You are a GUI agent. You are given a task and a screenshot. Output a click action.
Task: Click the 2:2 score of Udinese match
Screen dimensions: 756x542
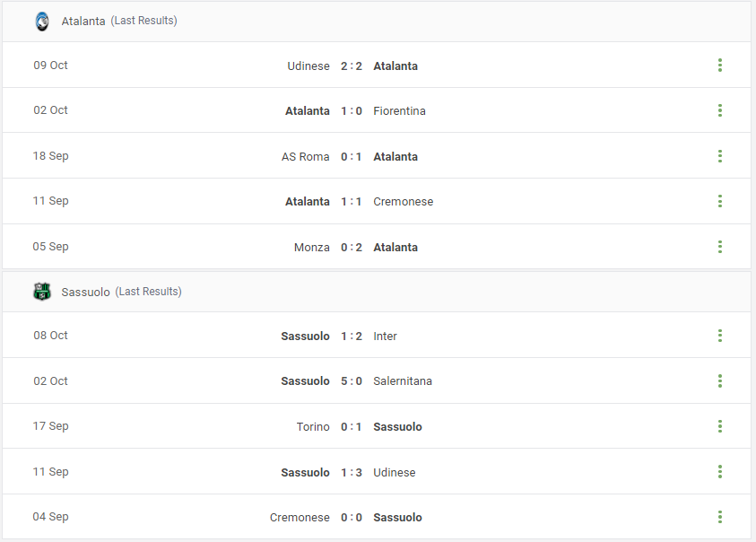tap(352, 66)
